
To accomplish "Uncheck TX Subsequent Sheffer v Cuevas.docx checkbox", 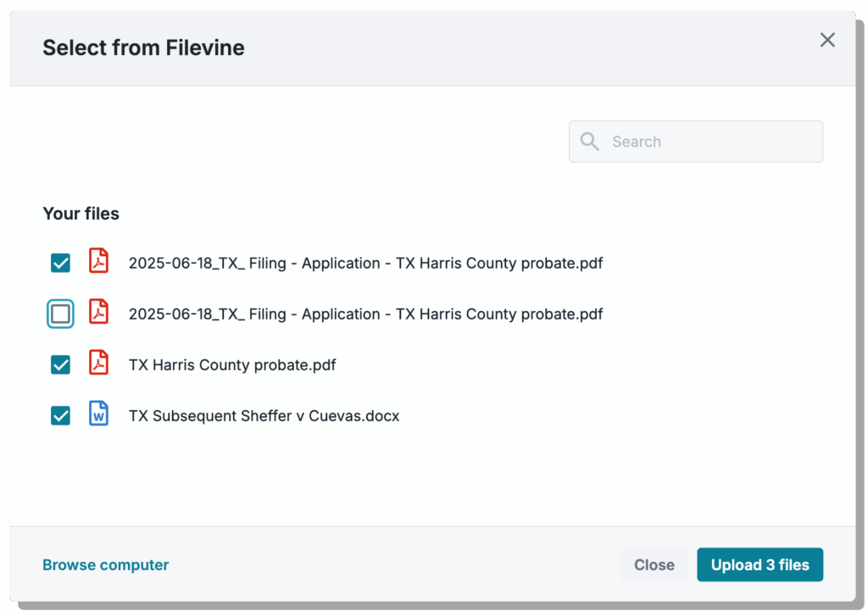I will 60,416.
